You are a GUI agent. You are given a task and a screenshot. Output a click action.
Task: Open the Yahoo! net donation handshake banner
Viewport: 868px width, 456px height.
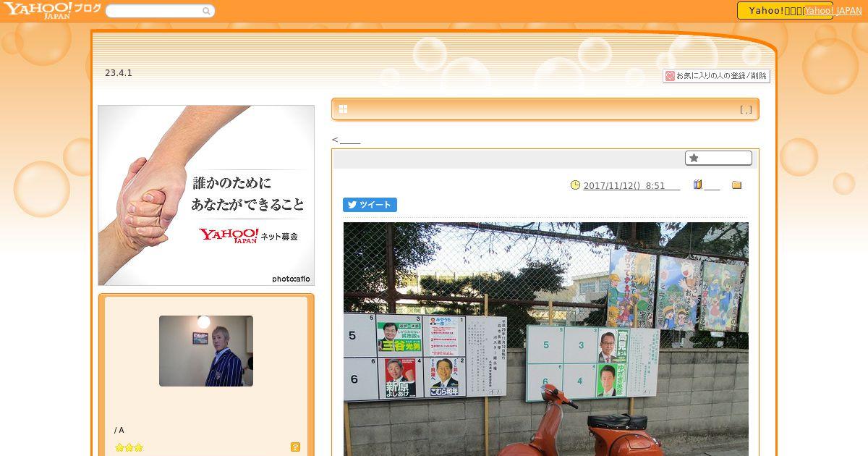coord(206,195)
